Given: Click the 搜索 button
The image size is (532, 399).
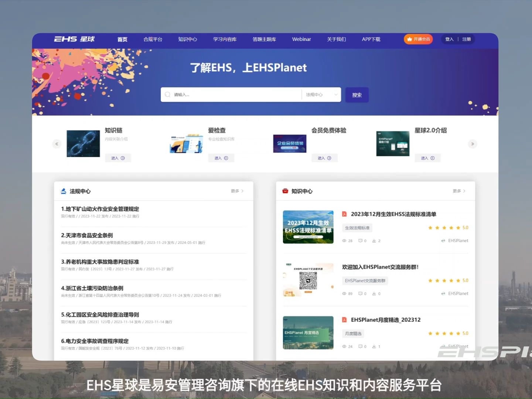Looking at the screenshot, I should [x=357, y=95].
